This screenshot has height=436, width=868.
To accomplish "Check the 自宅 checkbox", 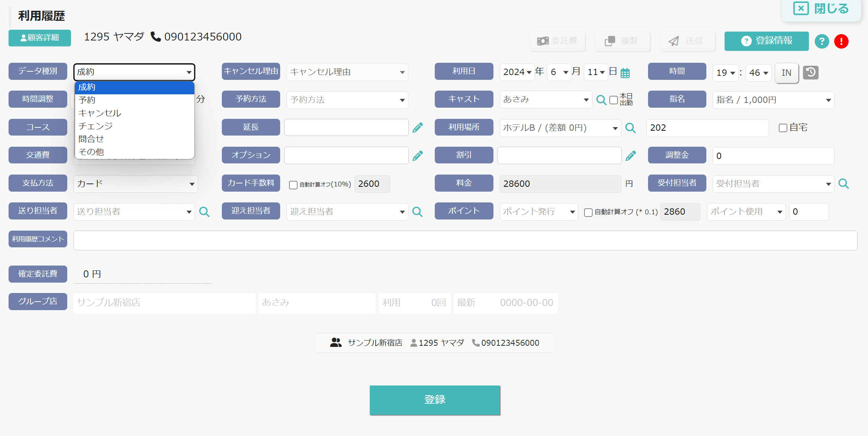I will [783, 128].
